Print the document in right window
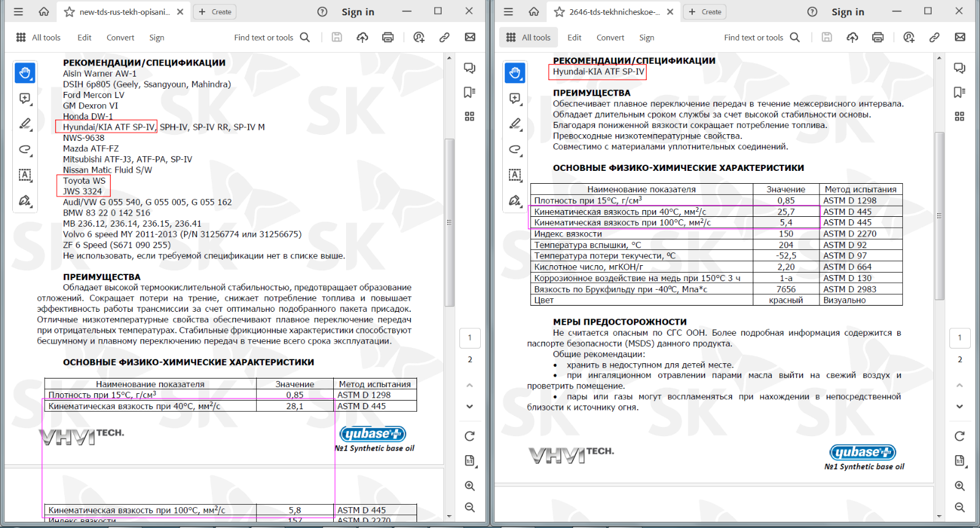This screenshot has height=528, width=980. (x=878, y=37)
